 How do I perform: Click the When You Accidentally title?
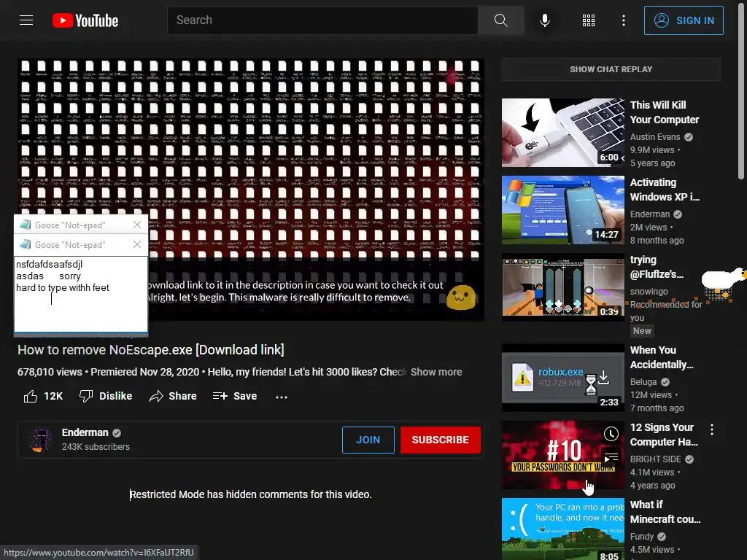click(662, 357)
